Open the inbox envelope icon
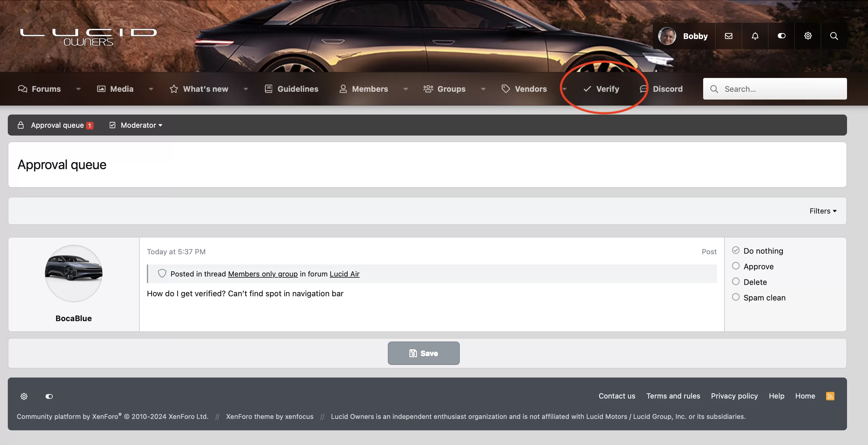Image resolution: width=868 pixels, height=445 pixels. (x=729, y=36)
